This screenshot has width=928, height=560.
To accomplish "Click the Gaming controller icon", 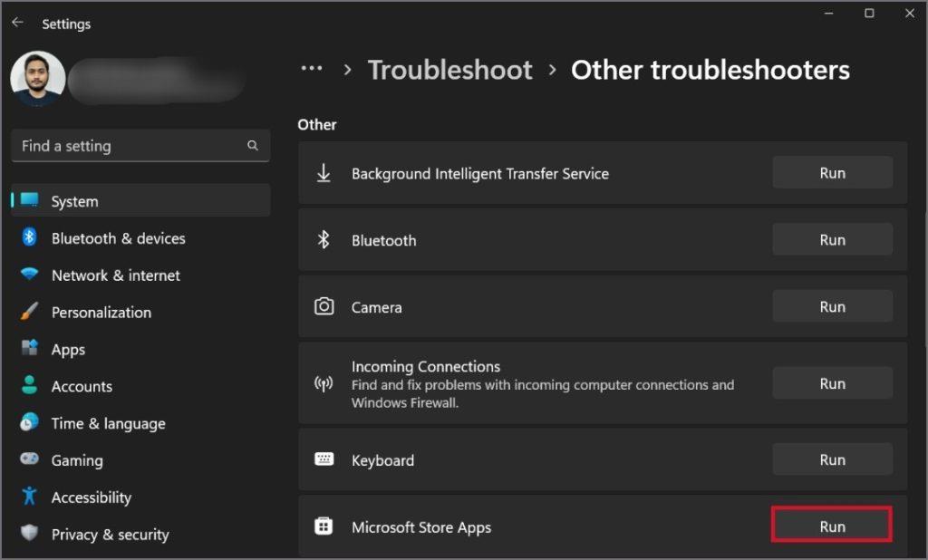I will [29, 459].
